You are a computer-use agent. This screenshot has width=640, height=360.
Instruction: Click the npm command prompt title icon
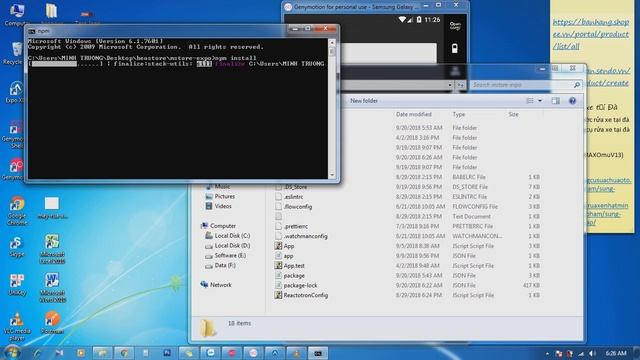(32, 31)
